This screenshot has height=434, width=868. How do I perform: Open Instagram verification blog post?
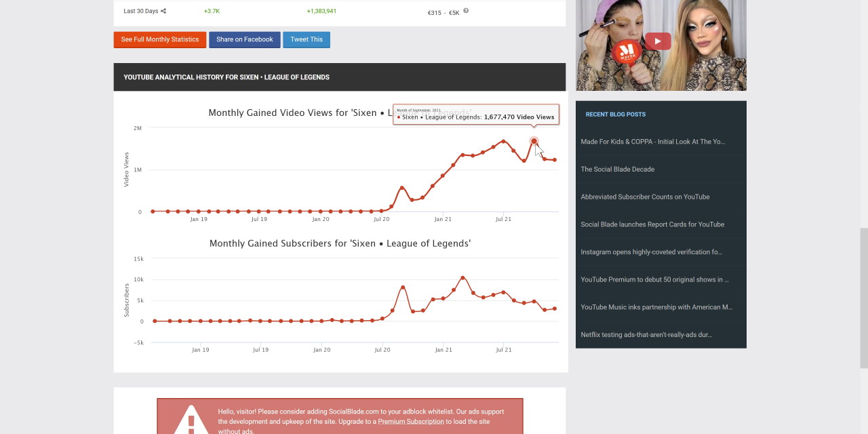(x=651, y=252)
